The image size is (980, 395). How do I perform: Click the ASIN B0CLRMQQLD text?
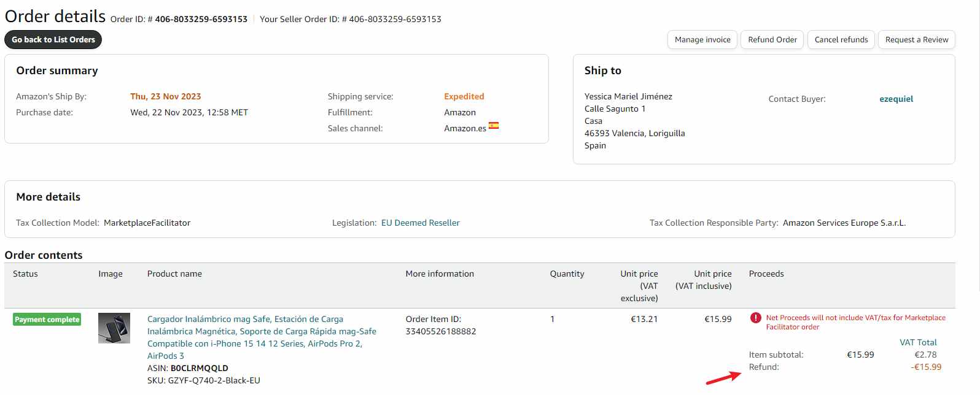click(x=199, y=369)
